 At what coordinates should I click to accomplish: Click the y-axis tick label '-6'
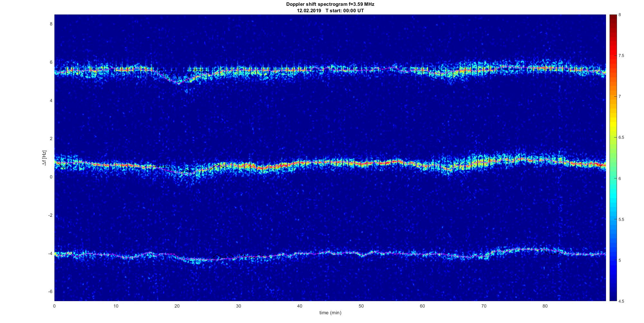50,291
